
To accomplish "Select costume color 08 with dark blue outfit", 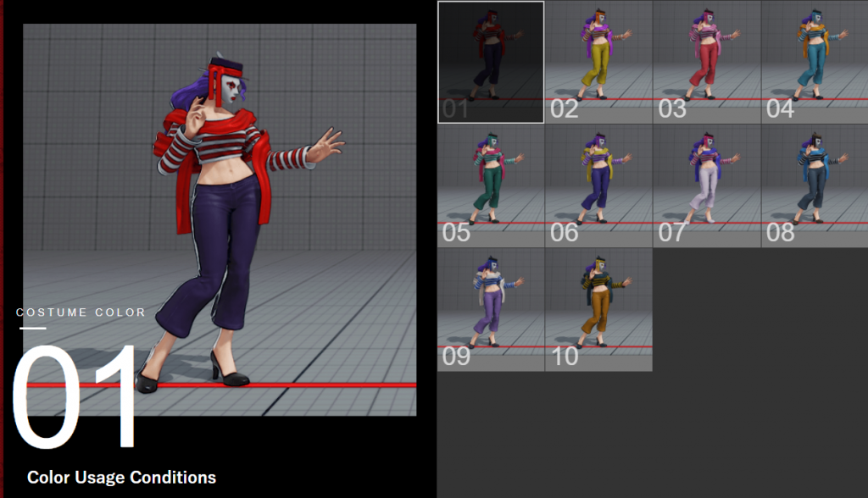I will click(815, 186).
